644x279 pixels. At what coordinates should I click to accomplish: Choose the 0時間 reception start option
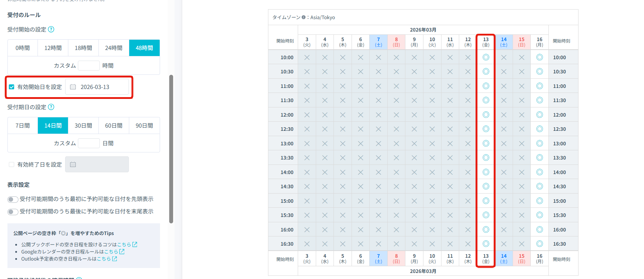coord(23,48)
